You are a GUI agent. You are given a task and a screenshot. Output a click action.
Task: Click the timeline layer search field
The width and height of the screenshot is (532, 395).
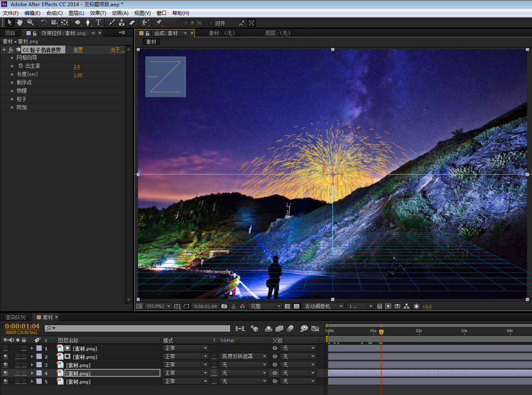pos(141,328)
